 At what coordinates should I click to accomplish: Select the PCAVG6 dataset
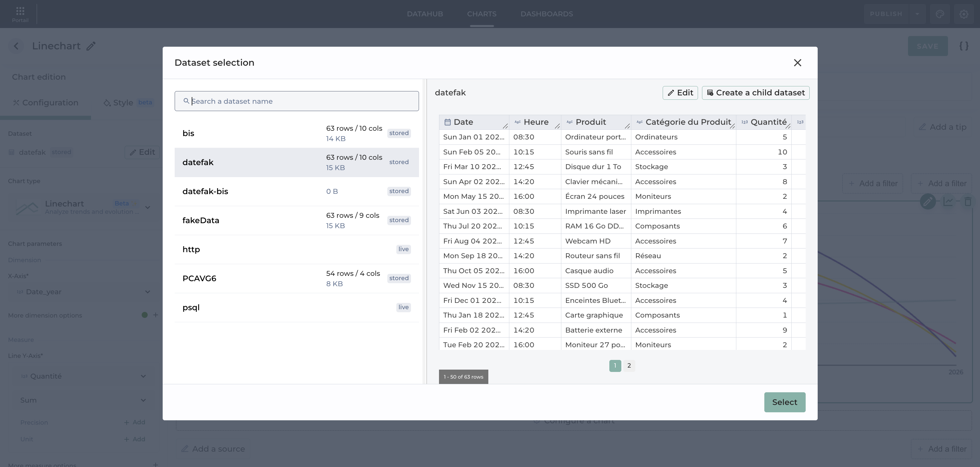[x=296, y=279]
